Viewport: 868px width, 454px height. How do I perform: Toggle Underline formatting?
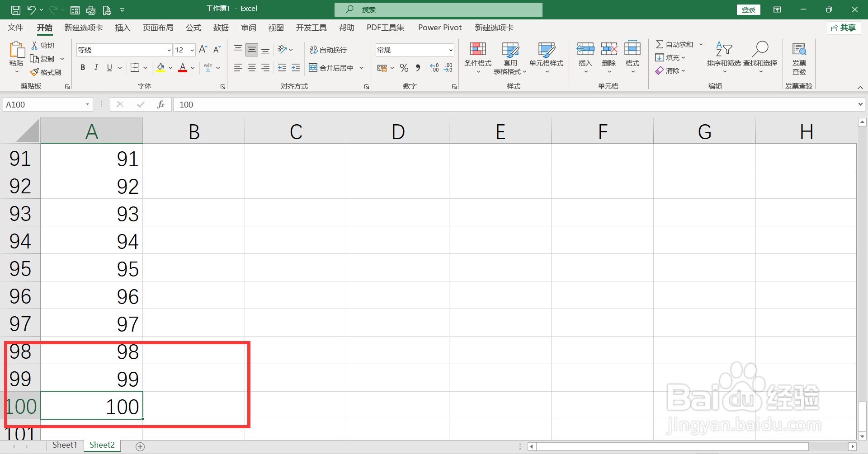pos(109,68)
